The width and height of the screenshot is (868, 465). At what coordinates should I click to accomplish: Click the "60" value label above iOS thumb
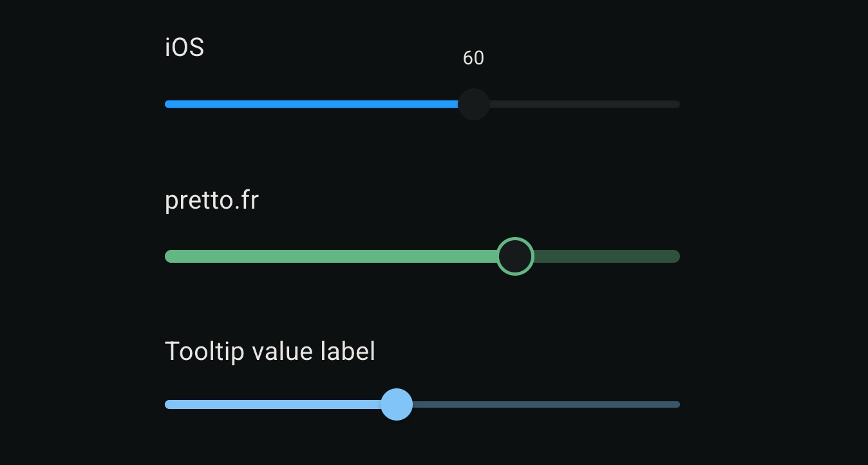(x=473, y=59)
